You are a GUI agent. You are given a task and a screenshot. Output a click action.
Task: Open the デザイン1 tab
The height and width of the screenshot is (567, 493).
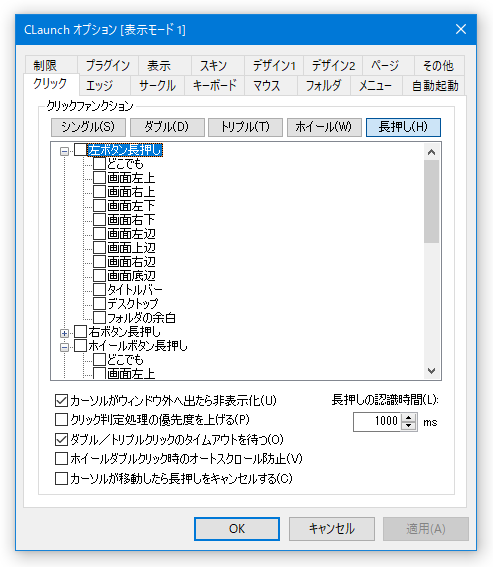[274, 65]
